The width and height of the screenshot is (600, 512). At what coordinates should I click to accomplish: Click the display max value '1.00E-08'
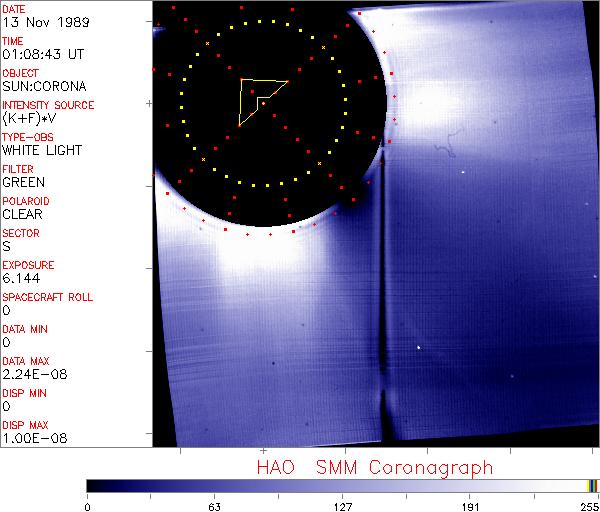(x=35, y=438)
